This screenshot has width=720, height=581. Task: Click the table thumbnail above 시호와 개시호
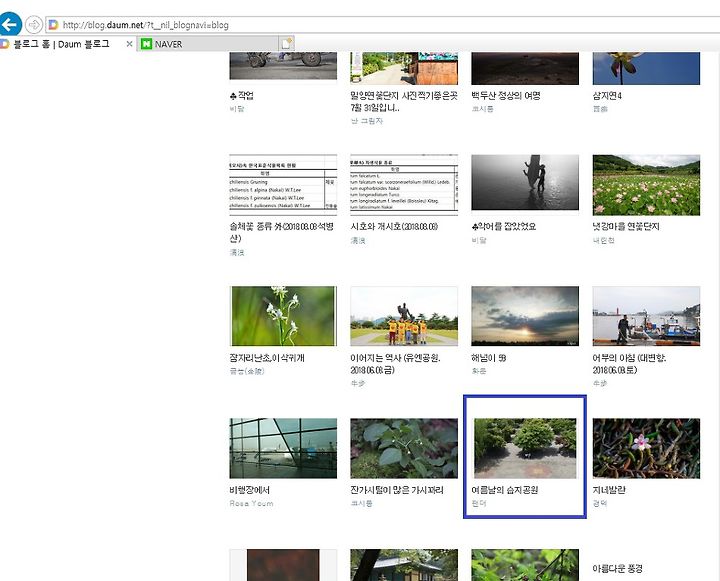[x=404, y=185]
